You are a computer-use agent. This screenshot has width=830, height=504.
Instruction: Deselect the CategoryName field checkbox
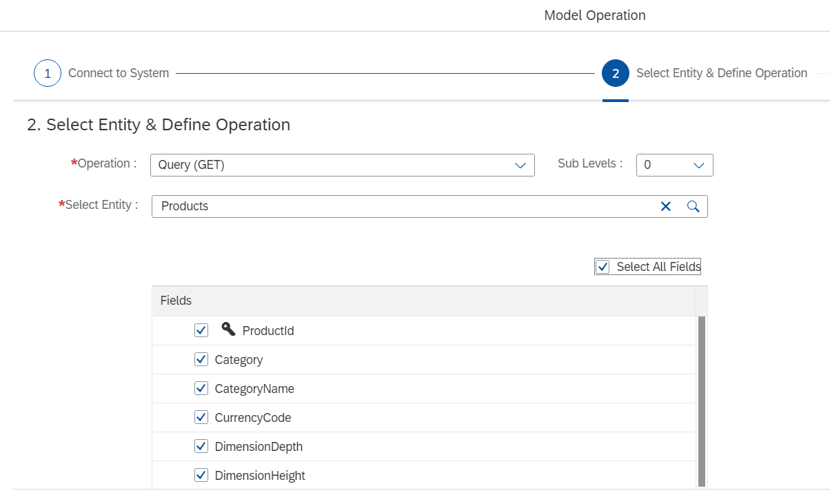tap(201, 388)
